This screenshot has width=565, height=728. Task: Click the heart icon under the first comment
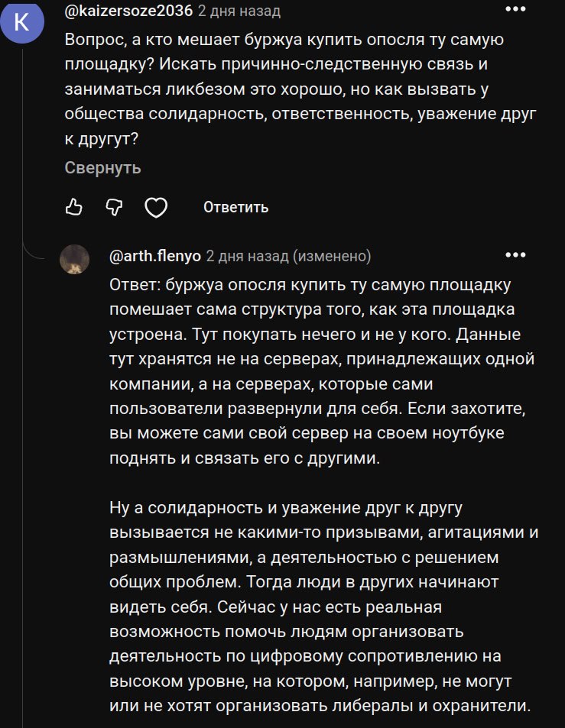[156, 207]
